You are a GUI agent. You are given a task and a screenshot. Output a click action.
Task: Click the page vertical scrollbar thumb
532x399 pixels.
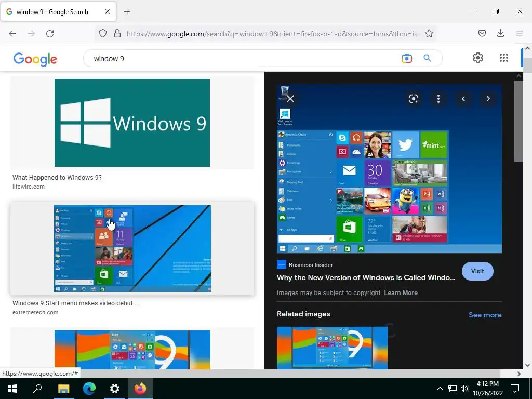528,65
